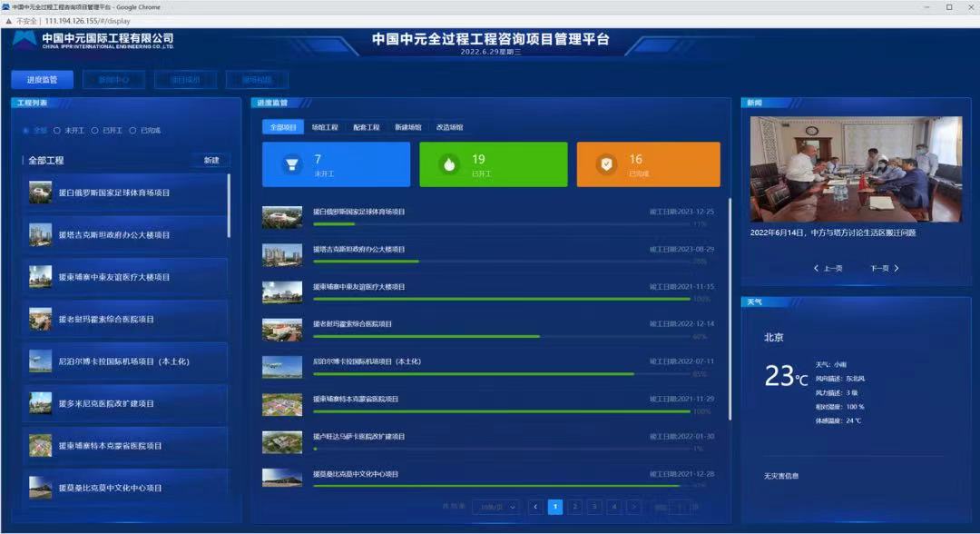Image resolution: width=980 pixels, height=534 pixels.
Task: Click the 进度监管 top navigation button
Action: pyautogui.click(x=42, y=80)
